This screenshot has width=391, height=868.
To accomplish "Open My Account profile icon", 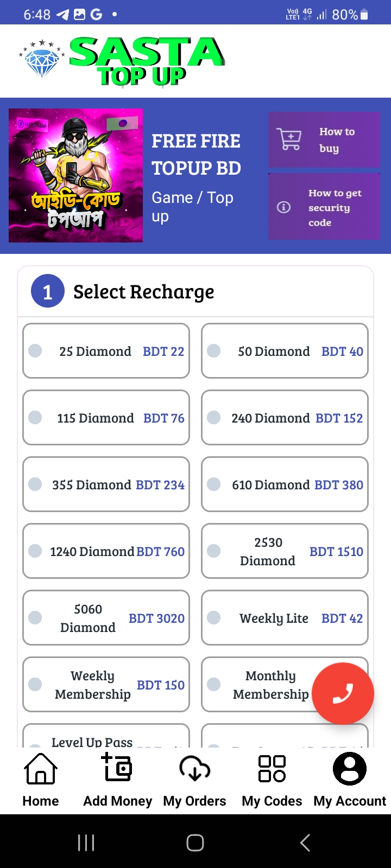I will (350, 769).
